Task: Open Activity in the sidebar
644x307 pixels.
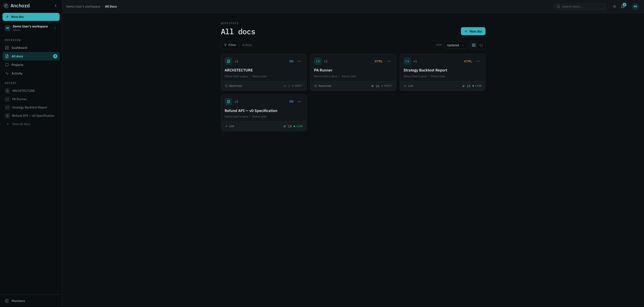Action: click(x=31, y=73)
